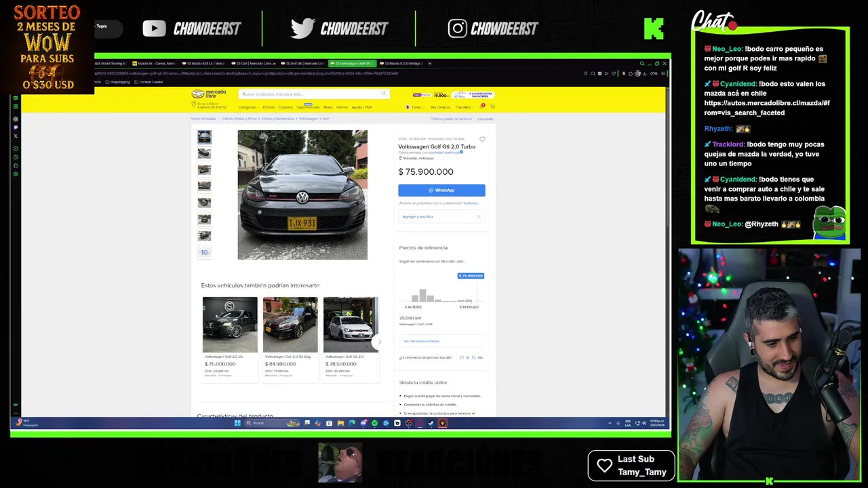The image size is (868, 488).
Task: Open the David account dropdown
Action: pyautogui.click(x=414, y=107)
